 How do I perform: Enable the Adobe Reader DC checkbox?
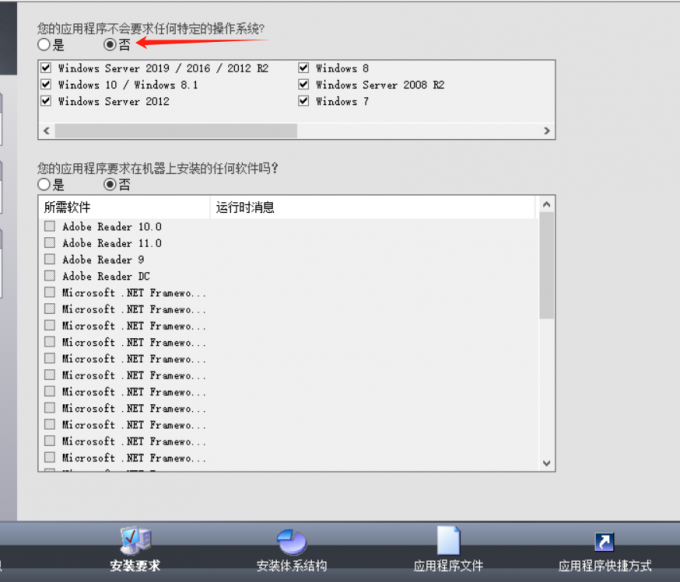pos(50,276)
